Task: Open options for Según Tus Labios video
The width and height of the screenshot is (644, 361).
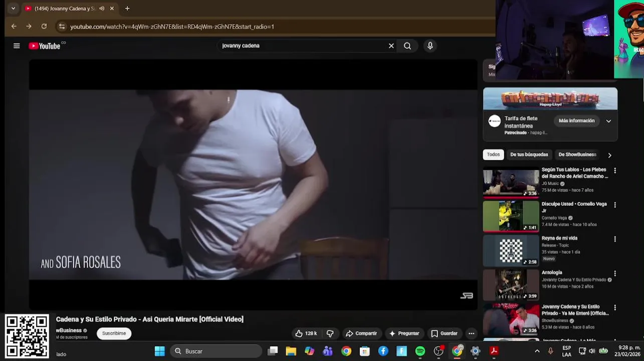Action: [x=615, y=170]
